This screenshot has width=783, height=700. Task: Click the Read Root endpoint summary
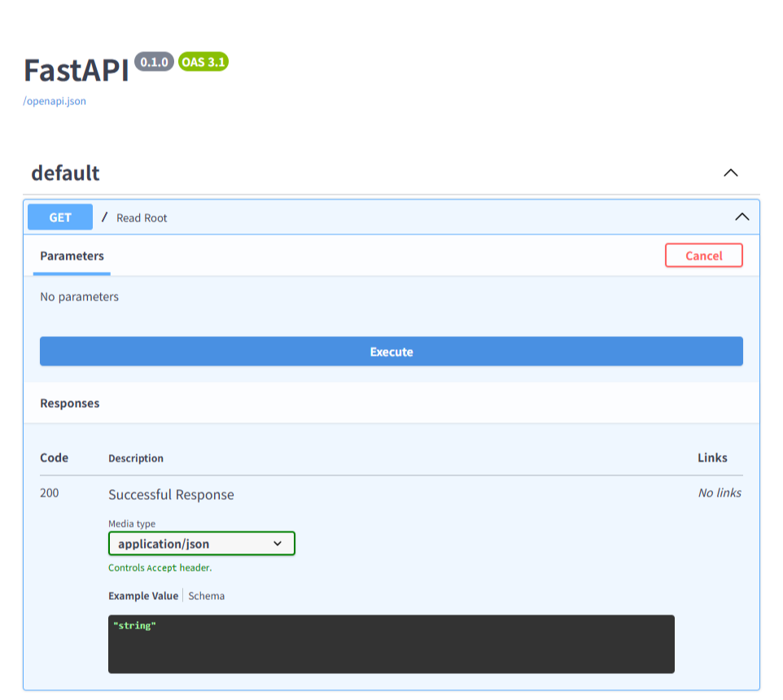pos(142,218)
